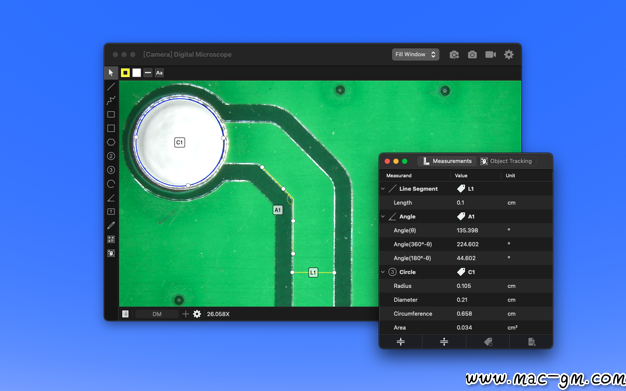Click the white fill color swatch

pyautogui.click(x=137, y=73)
